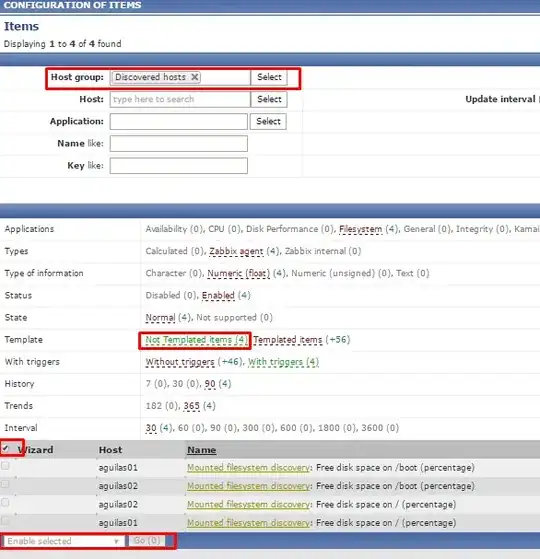Filter by Filesystem application
This screenshot has height=559, width=540.
(360, 229)
